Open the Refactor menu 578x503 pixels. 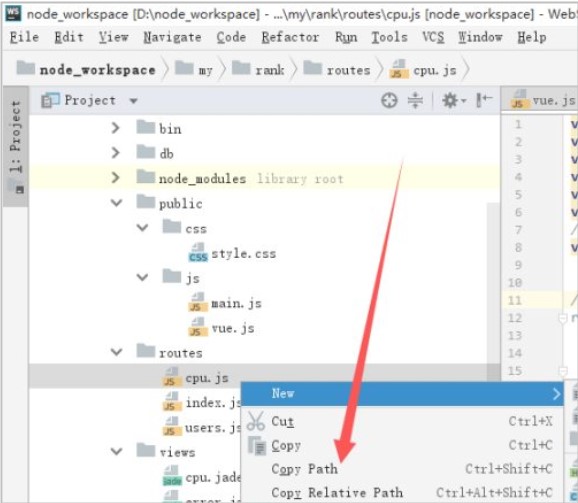pyautogui.click(x=290, y=37)
